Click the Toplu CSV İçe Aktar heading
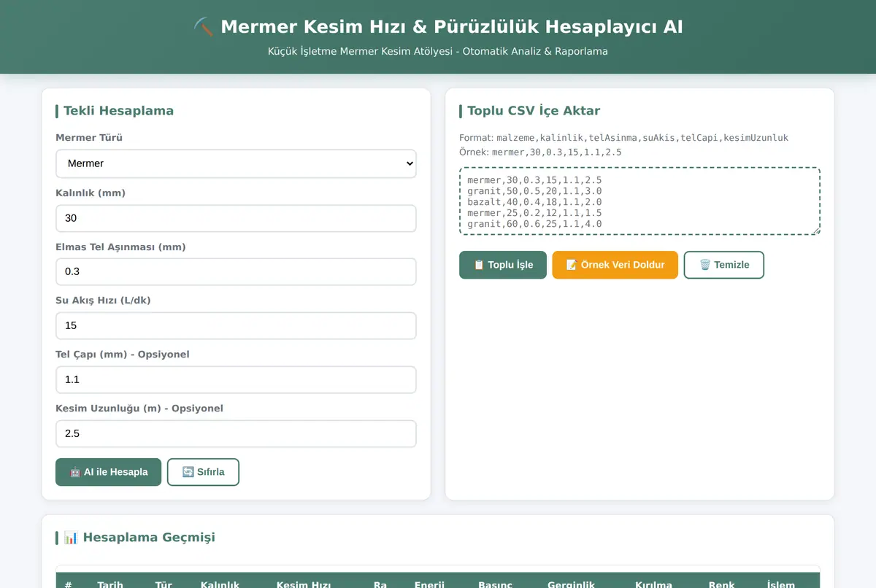 (534, 111)
